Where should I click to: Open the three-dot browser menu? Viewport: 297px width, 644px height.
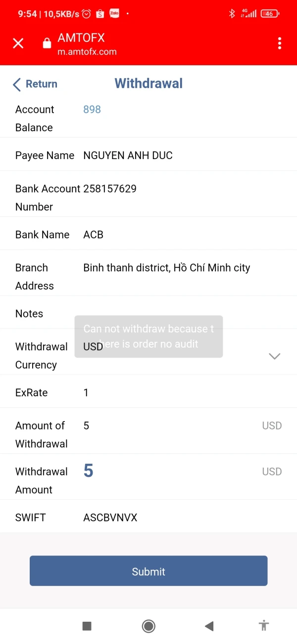[x=280, y=44]
